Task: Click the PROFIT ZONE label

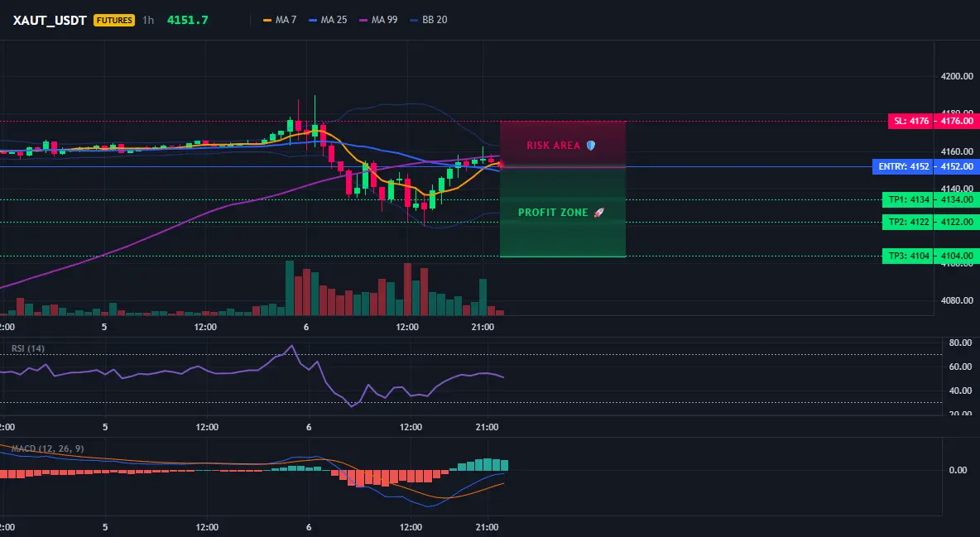Action: coord(553,213)
